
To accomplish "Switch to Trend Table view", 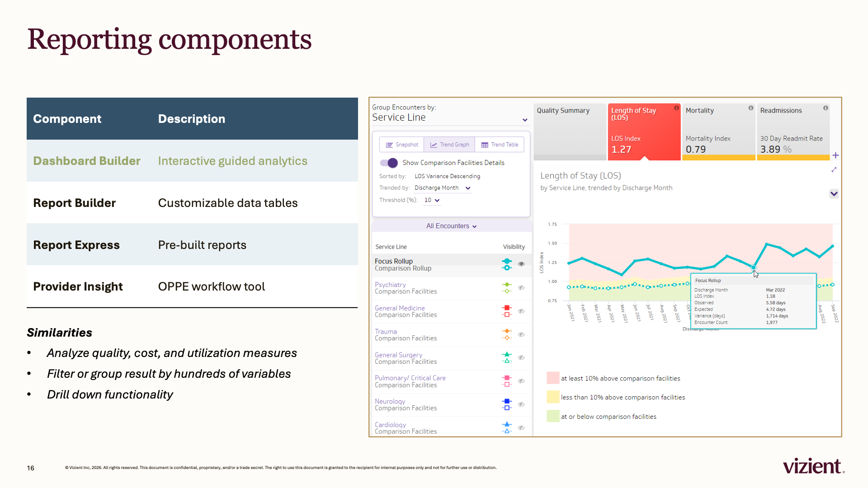I will (500, 145).
